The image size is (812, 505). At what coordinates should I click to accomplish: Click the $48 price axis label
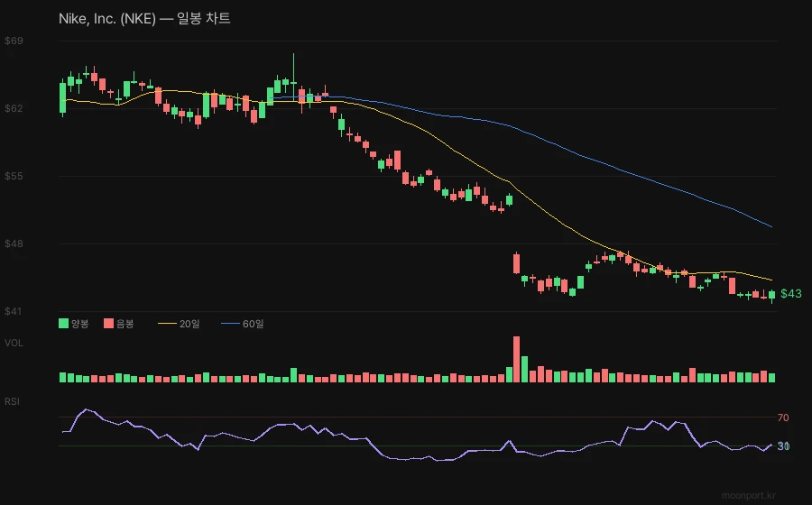click(14, 243)
